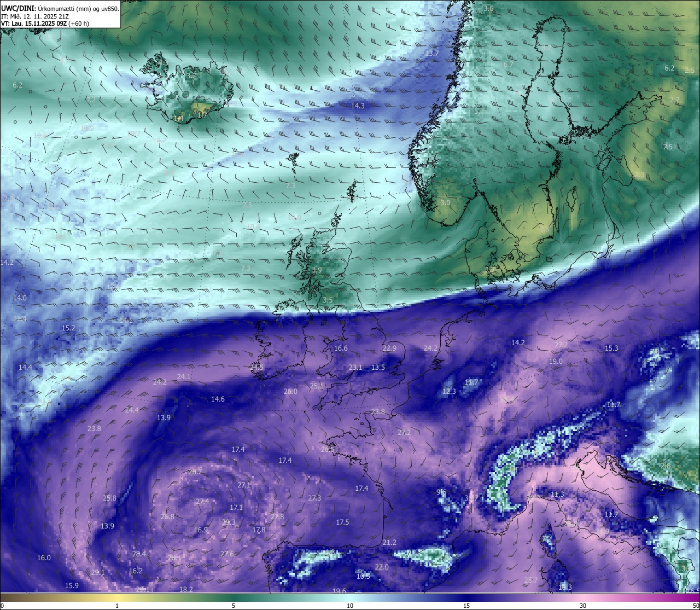Click the 14.0 value on the left edge
This screenshot has height=610, width=700.
[x=20, y=298]
